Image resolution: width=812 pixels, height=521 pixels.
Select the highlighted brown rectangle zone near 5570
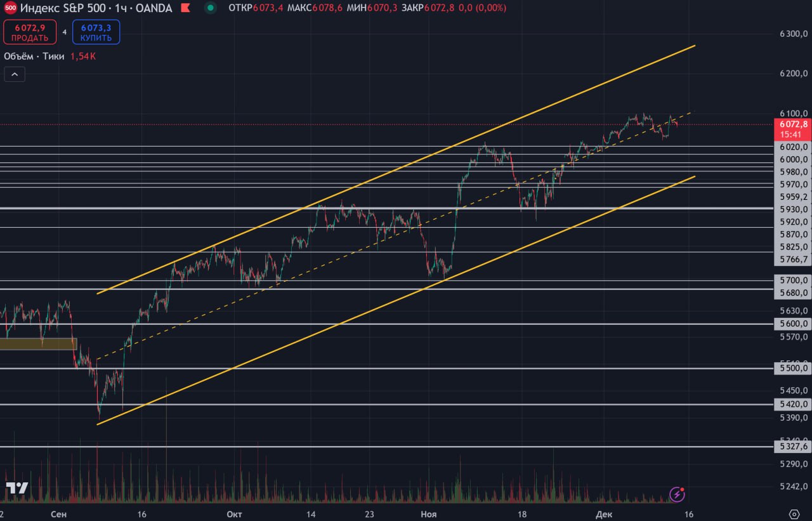[x=38, y=344]
